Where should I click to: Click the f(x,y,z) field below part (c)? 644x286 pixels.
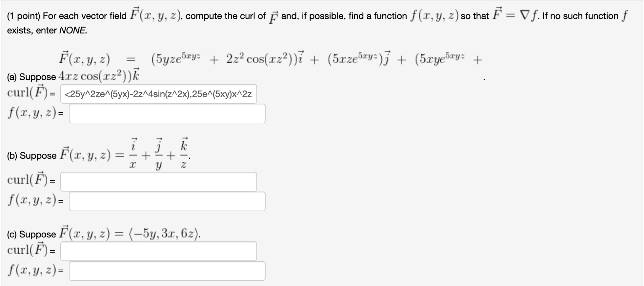click(167, 271)
